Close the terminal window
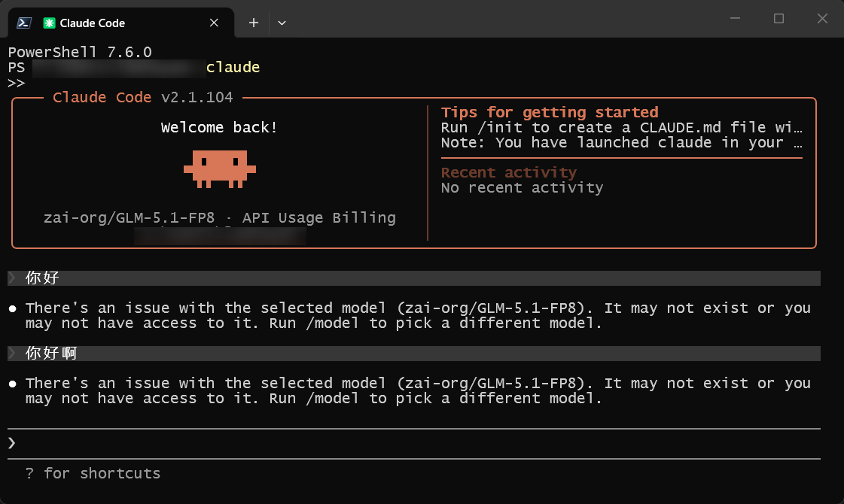This screenshot has height=504, width=844. tap(822, 18)
